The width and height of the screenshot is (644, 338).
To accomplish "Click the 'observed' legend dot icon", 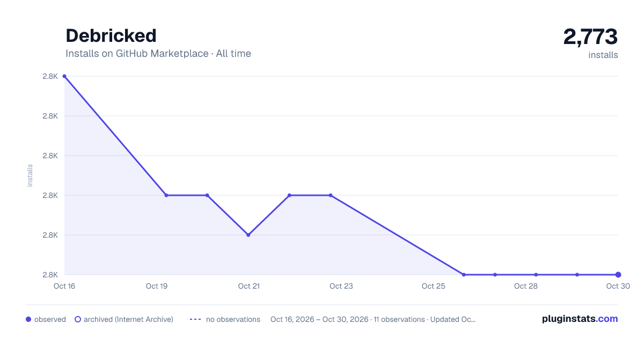I will click(28, 319).
